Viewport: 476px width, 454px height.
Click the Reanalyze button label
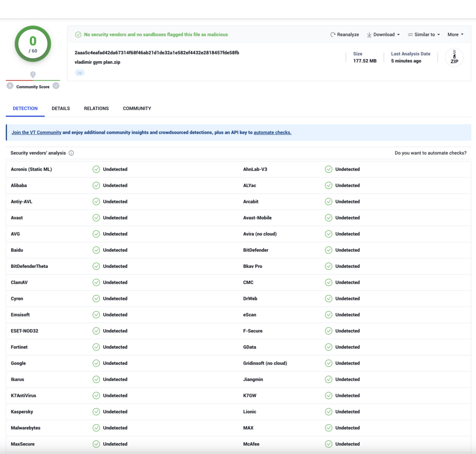pyautogui.click(x=348, y=35)
